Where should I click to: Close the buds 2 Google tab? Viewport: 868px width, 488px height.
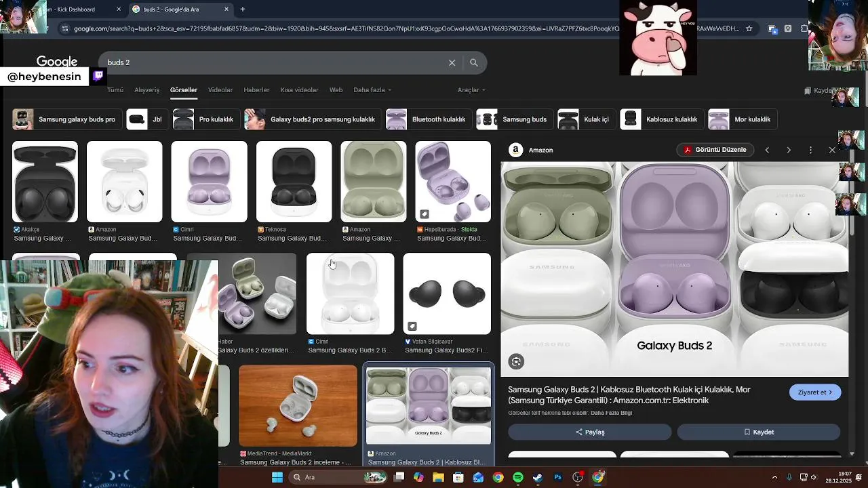(226, 9)
